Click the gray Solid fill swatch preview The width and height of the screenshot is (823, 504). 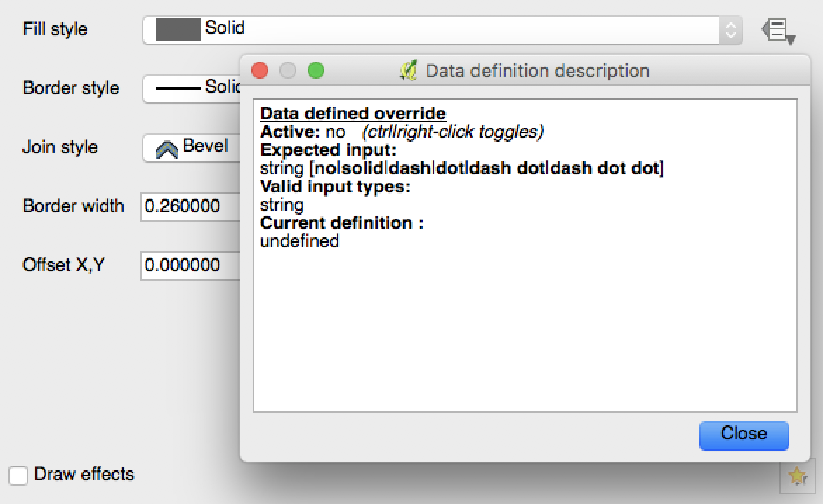point(178,29)
